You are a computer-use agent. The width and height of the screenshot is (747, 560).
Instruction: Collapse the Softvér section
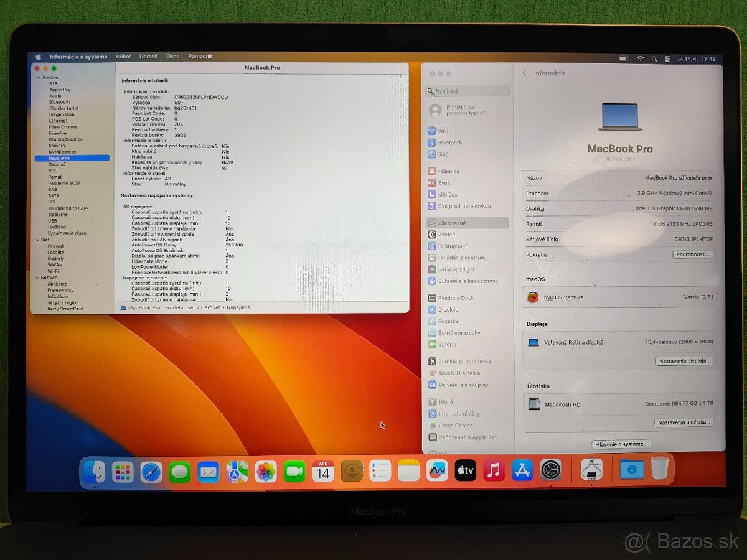tap(38, 277)
